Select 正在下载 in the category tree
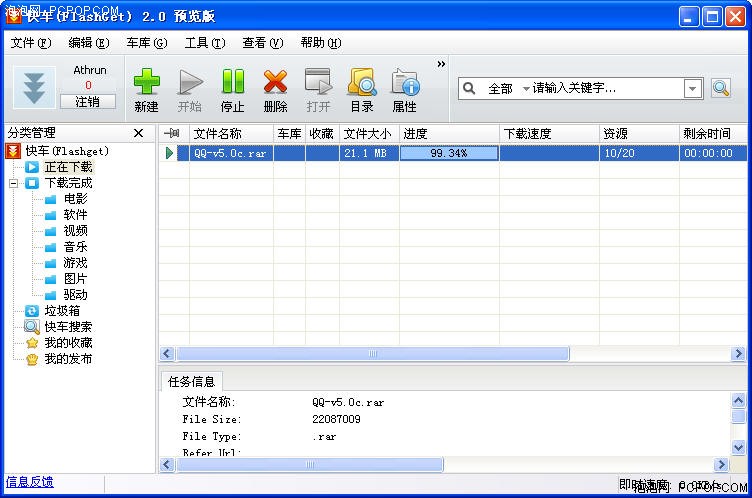This screenshot has width=752, height=498. (x=68, y=167)
